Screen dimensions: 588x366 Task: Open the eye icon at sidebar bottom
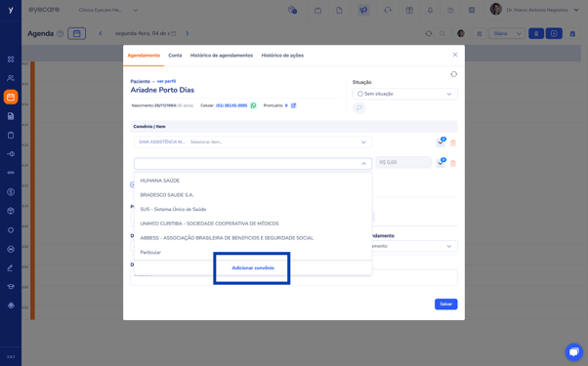(x=11, y=305)
